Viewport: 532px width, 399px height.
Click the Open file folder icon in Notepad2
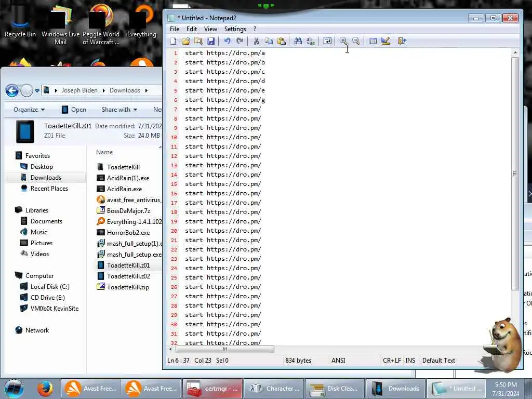[186, 41]
